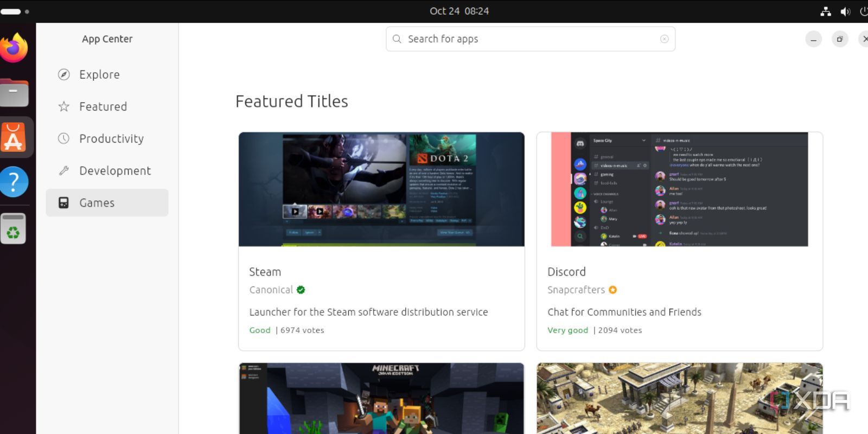868x434 pixels.
Task: Focus the Search for apps field
Action: coord(531,39)
